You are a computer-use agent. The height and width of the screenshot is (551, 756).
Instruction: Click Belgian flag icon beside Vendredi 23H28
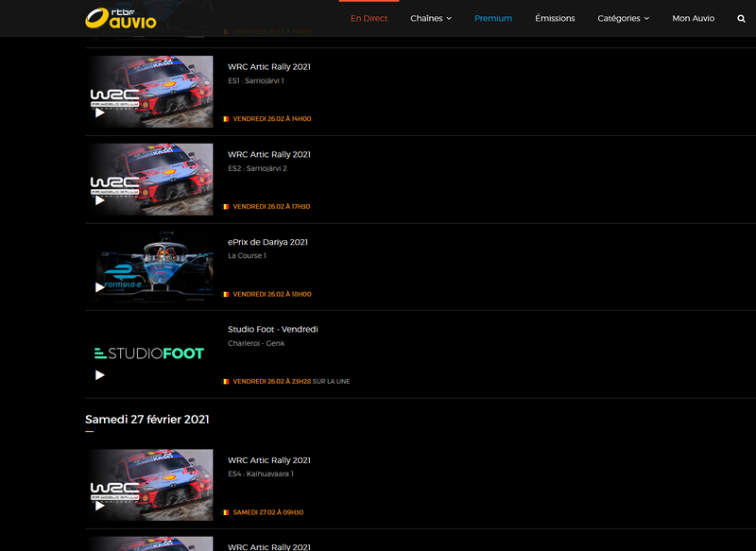225,382
